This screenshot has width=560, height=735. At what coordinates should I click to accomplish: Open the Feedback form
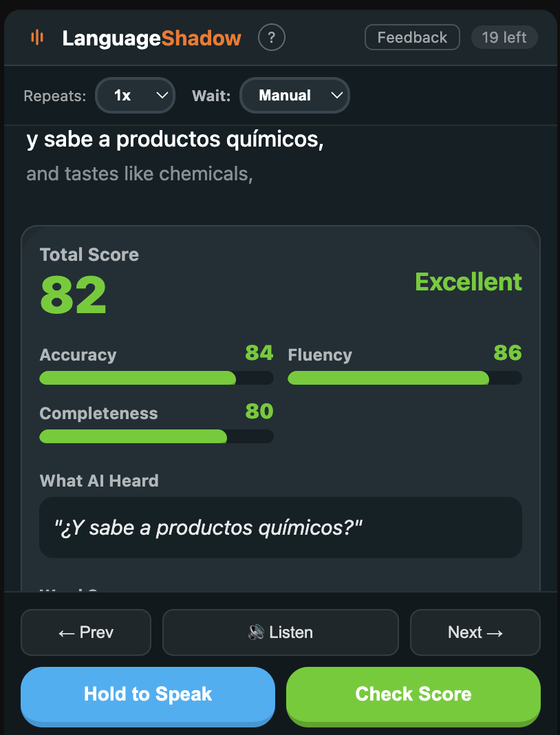click(411, 37)
